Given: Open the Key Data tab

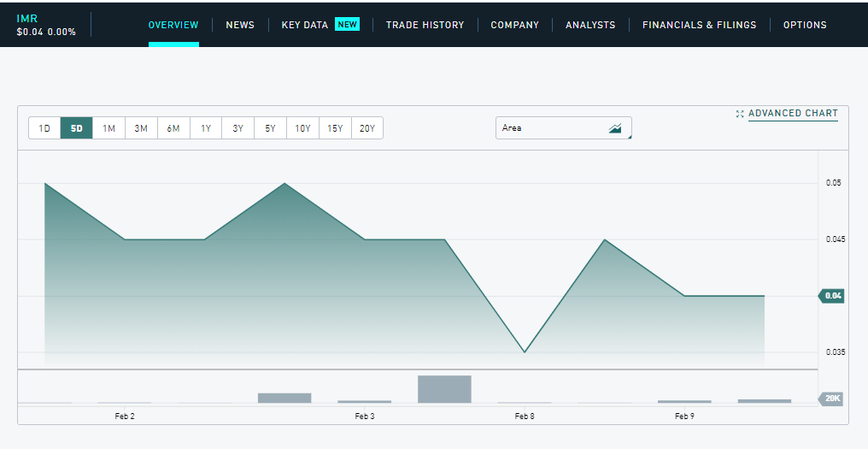Looking at the screenshot, I should (305, 25).
